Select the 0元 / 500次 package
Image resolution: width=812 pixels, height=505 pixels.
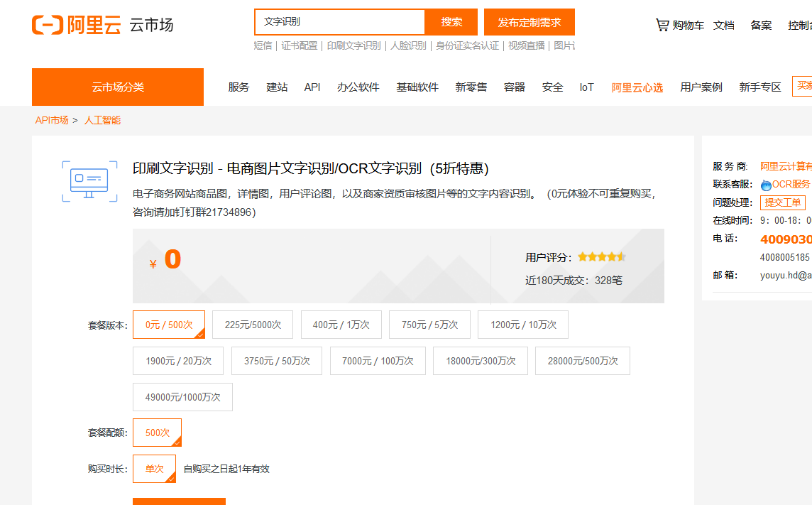click(x=169, y=325)
